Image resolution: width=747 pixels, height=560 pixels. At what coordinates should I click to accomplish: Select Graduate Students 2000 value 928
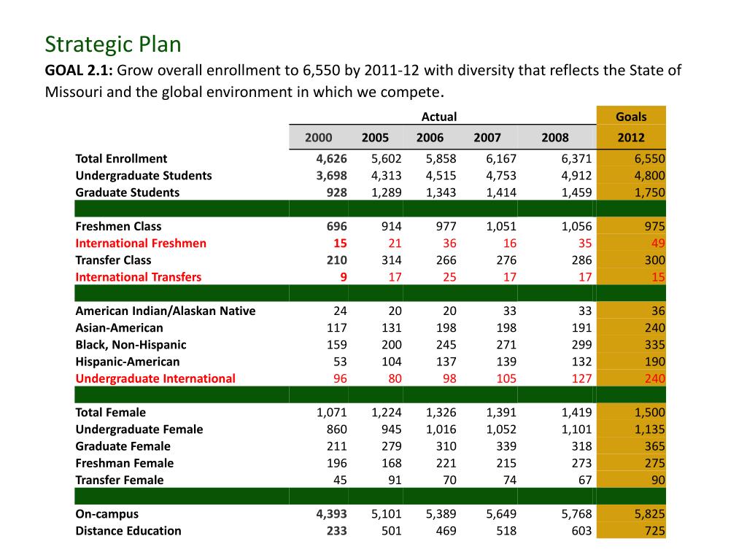tap(337, 192)
